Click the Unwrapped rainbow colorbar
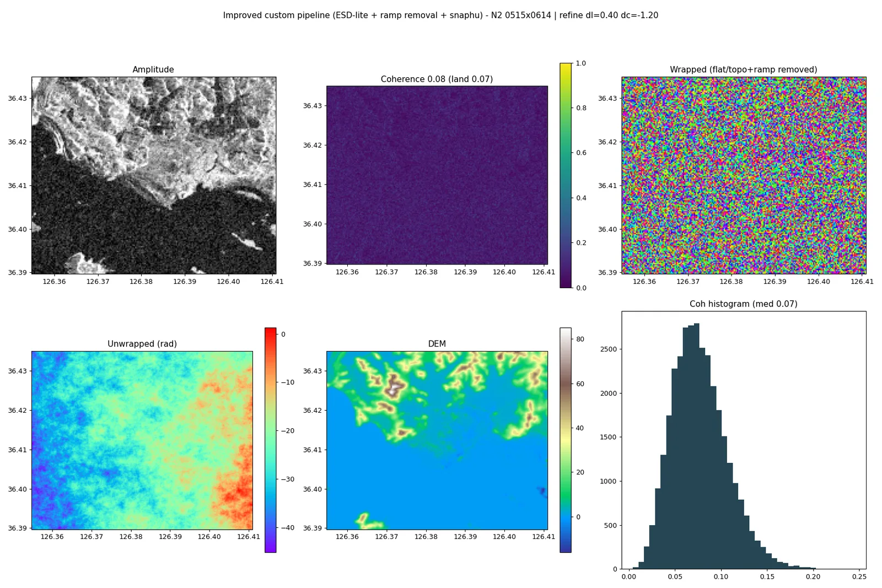 [271, 440]
